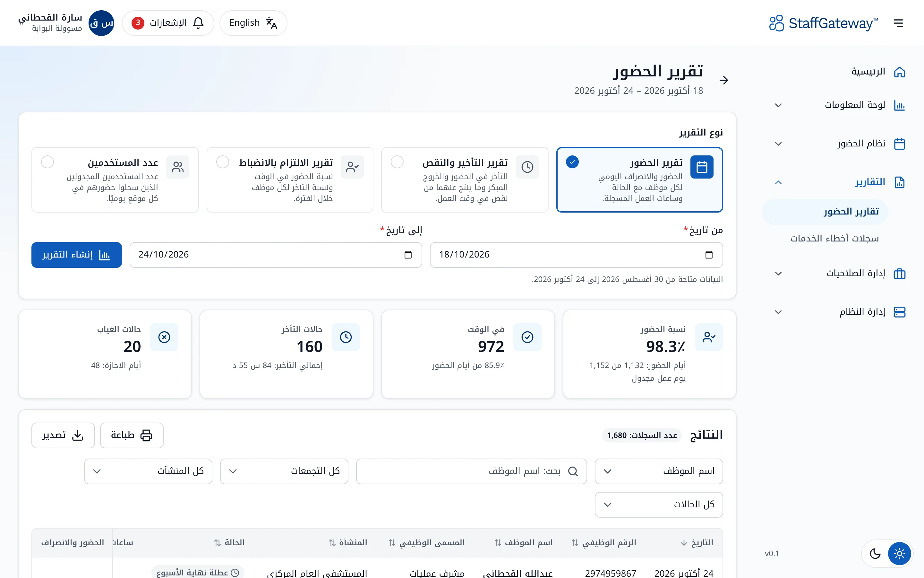Click the user avatar س ق
This screenshot has width=924, height=578.
101,23
